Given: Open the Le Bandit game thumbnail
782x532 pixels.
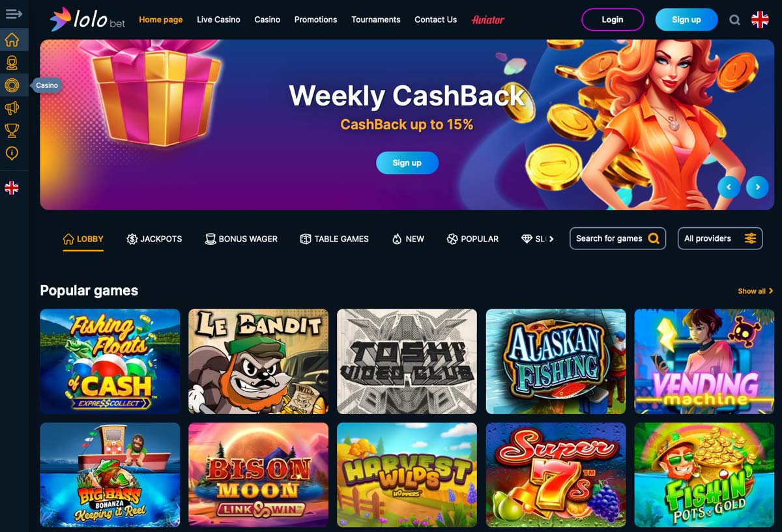Looking at the screenshot, I should [259, 361].
